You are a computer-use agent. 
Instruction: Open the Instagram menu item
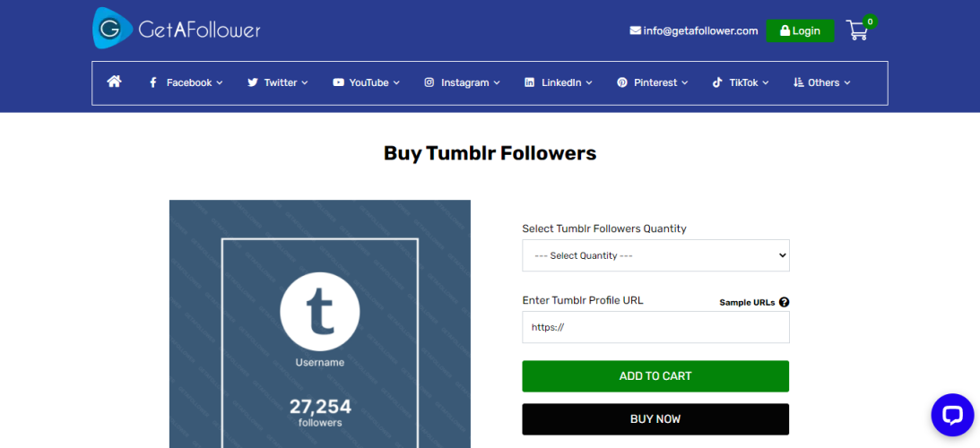coord(462,82)
